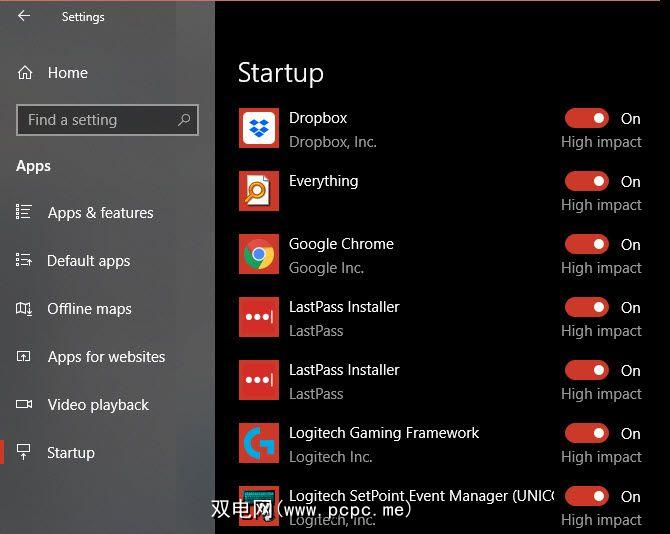Click the Startup sidebar icon
The height and width of the screenshot is (534, 670).
24,452
